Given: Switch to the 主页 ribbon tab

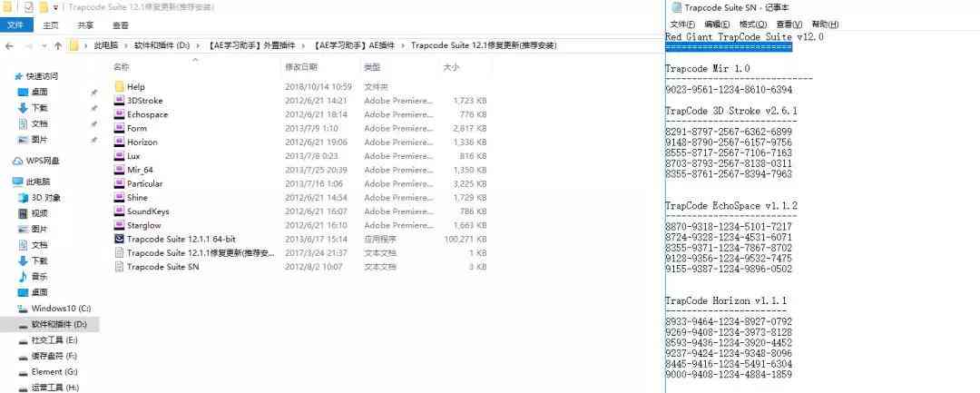Looking at the screenshot, I should (51, 25).
